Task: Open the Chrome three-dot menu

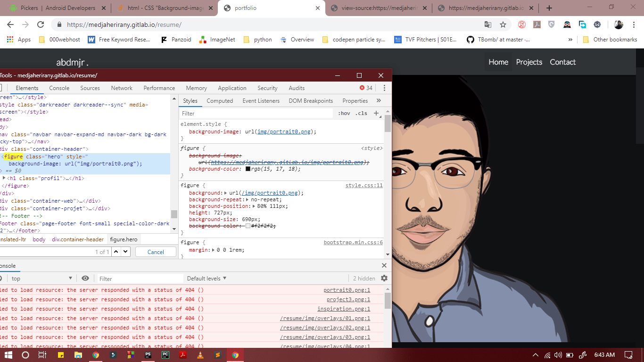Action: [x=633, y=25]
